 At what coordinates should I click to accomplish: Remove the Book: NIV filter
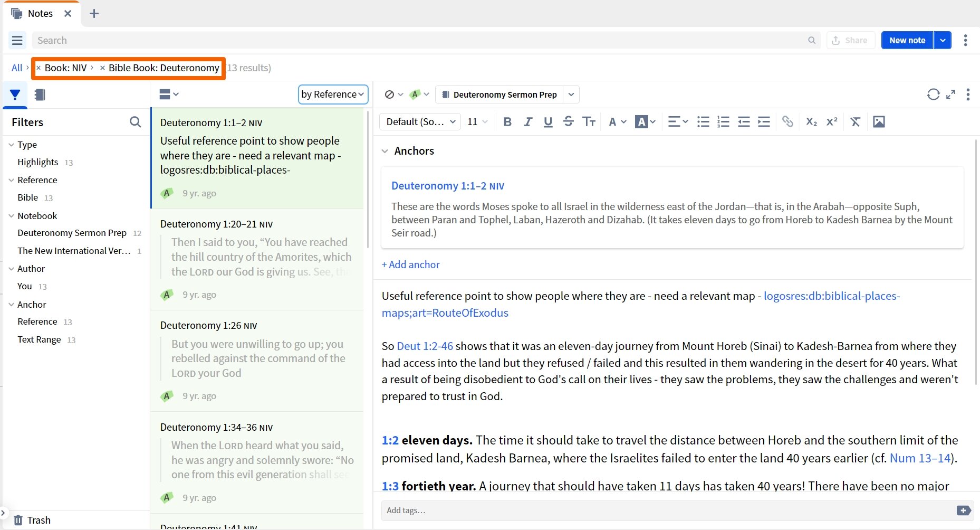coord(39,68)
